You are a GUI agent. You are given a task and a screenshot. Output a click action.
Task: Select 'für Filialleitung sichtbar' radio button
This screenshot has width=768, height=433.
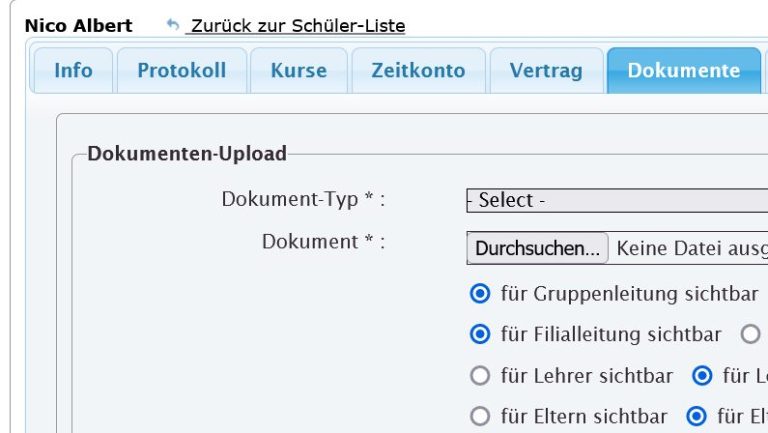pyautogui.click(x=480, y=335)
